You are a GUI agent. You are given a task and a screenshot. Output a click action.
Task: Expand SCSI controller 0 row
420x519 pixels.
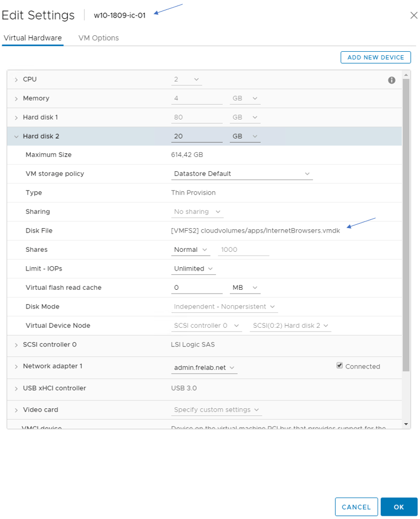16,345
